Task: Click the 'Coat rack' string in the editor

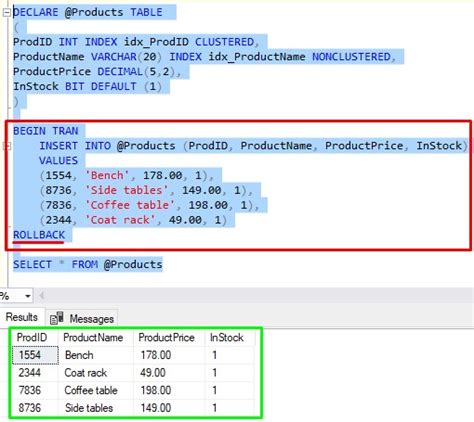Action: pyautogui.click(x=120, y=220)
